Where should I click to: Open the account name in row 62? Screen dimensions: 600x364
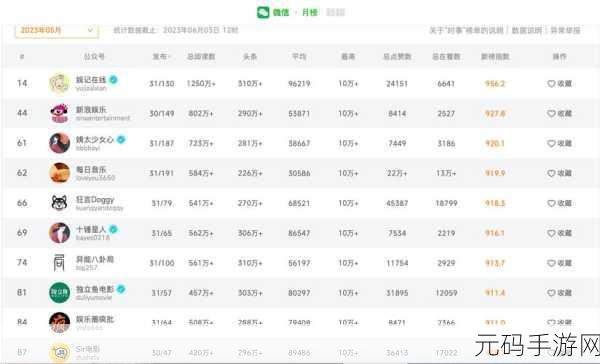(x=91, y=169)
